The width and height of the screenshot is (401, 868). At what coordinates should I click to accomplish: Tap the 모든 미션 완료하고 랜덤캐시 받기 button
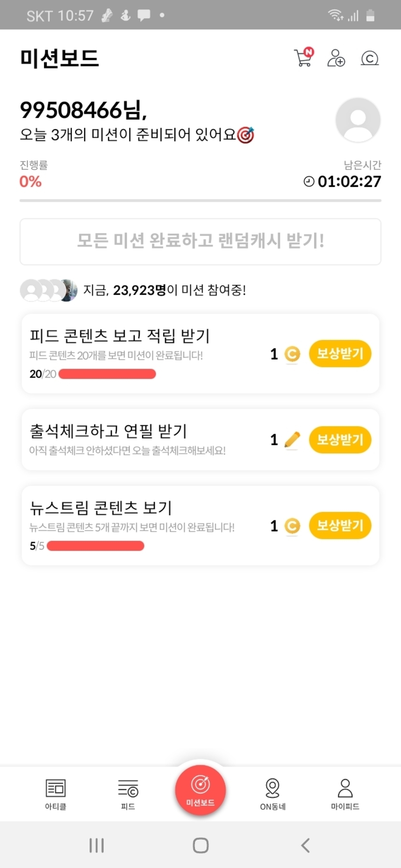pyautogui.click(x=200, y=241)
